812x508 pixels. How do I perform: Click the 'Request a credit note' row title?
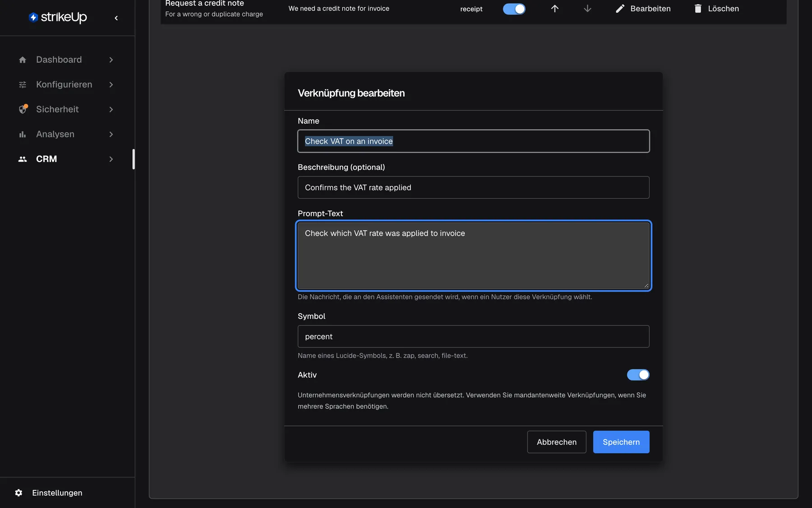(204, 3)
